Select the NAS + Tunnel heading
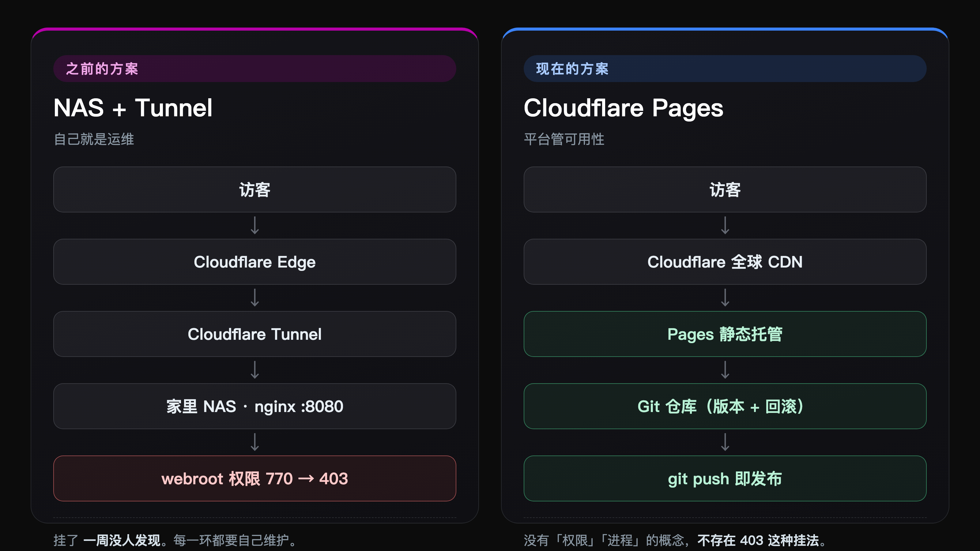Image resolution: width=980 pixels, height=551 pixels. coord(133,108)
